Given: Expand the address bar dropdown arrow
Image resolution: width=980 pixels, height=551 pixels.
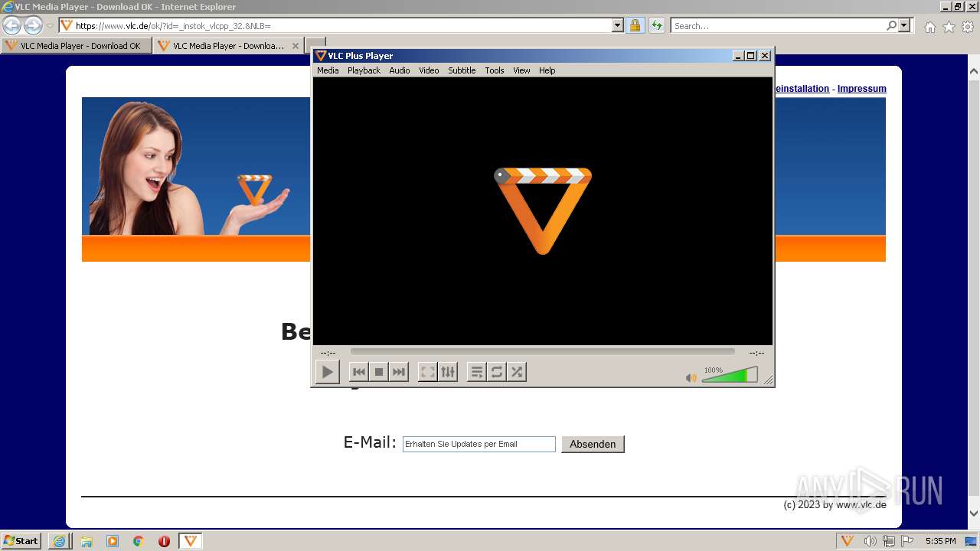Looking at the screenshot, I should pos(618,25).
